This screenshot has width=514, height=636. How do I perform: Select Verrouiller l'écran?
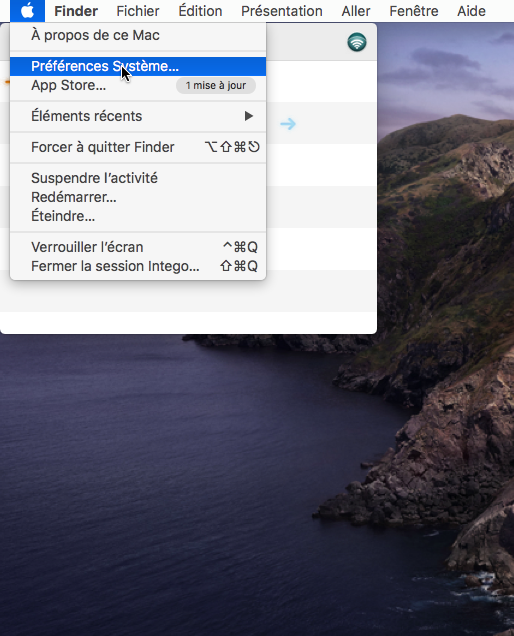pos(138,247)
